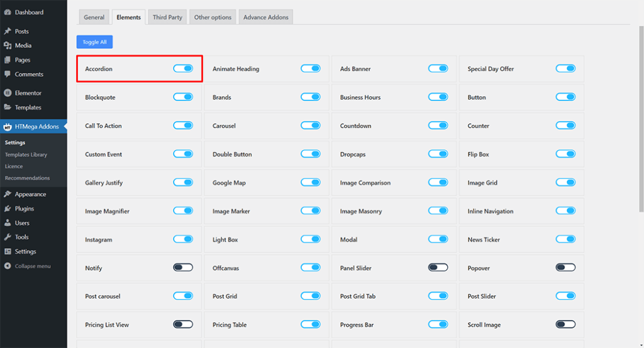Switch to the General tab
Viewport: 644px width, 348px height.
(x=94, y=17)
